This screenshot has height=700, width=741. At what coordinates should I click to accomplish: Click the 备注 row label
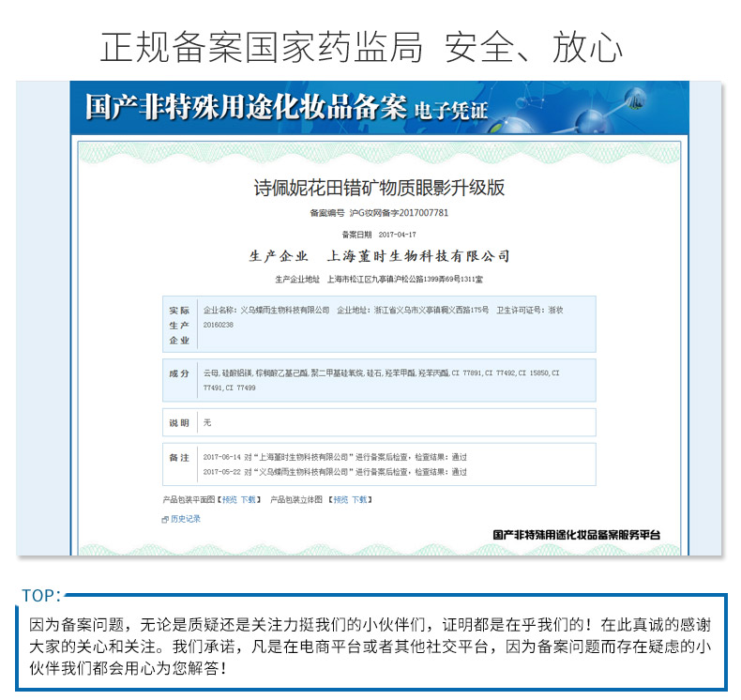click(x=179, y=458)
